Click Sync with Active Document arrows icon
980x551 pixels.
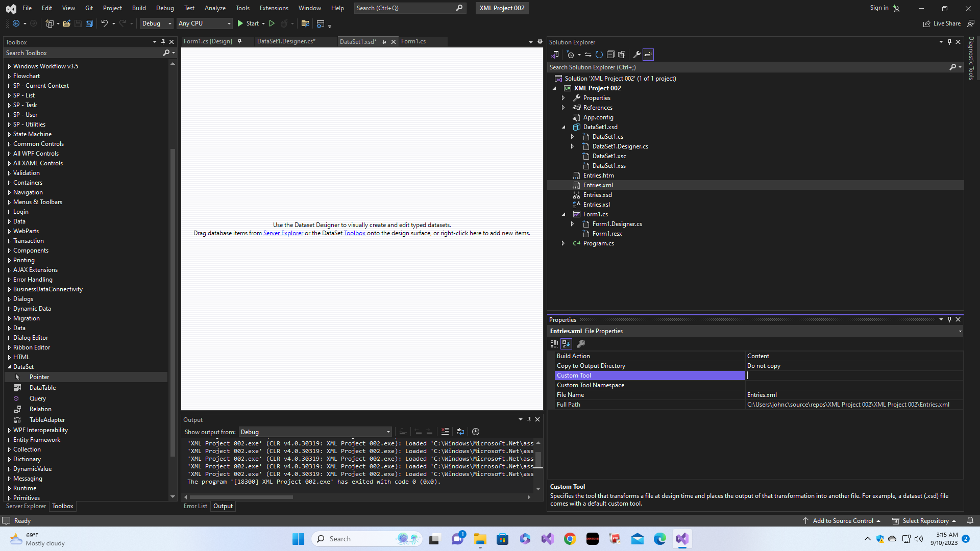pos(588,55)
